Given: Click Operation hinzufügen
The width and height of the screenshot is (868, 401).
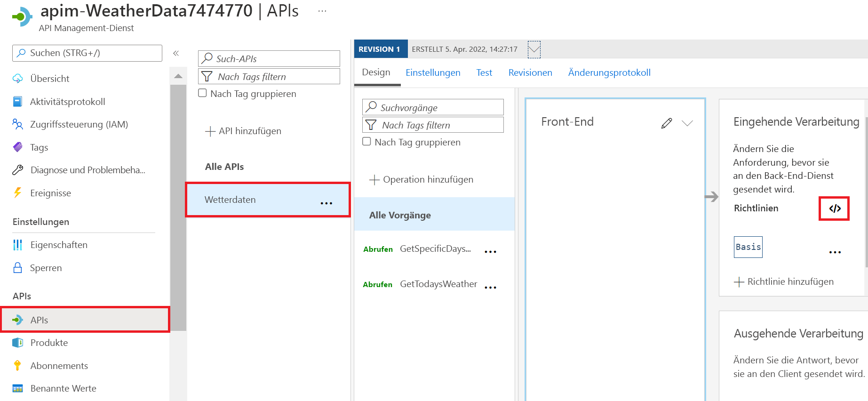Looking at the screenshot, I should point(422,180).
